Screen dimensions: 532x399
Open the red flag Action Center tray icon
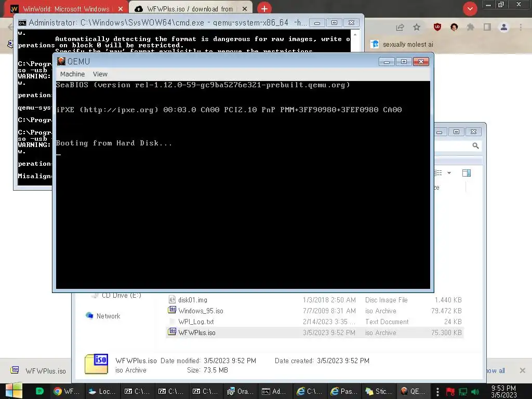point(450,392)
